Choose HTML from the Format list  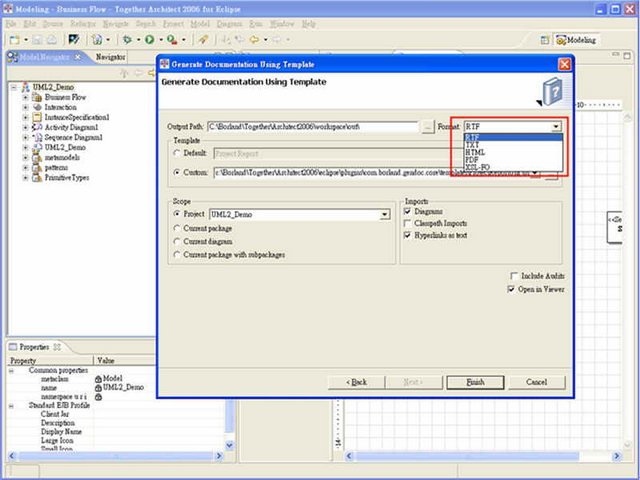tap(513, 152)
